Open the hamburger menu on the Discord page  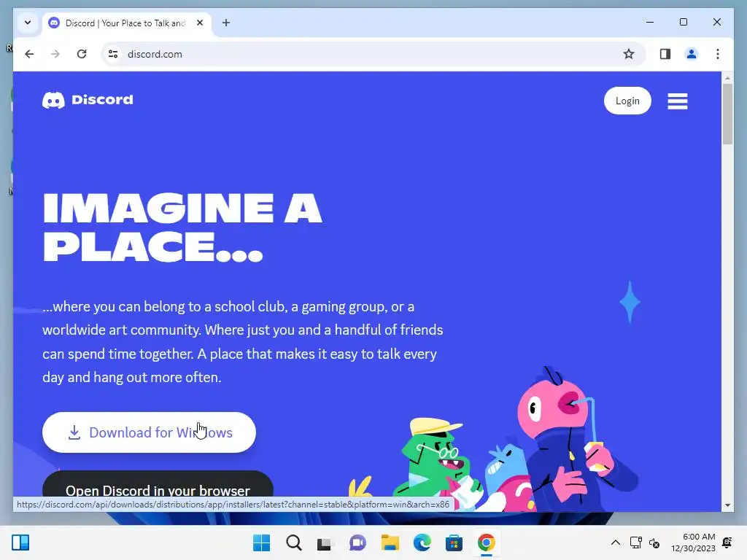click(x=677, y=101)
